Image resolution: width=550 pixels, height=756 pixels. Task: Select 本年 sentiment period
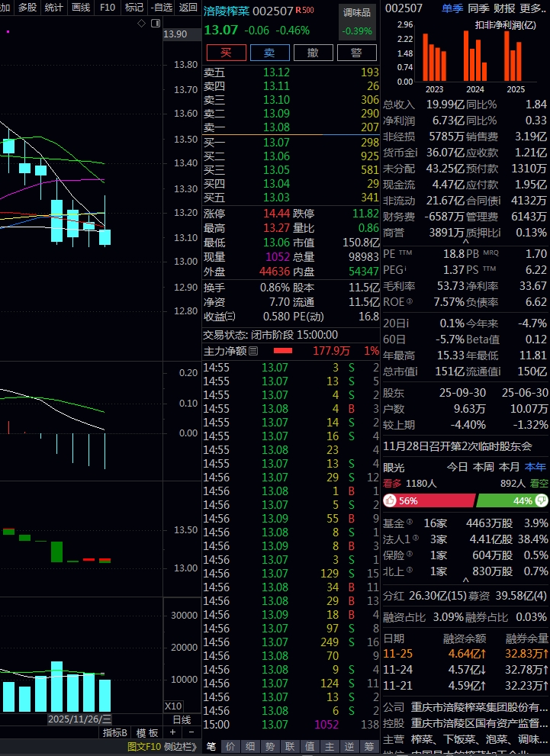pos(536,467)
